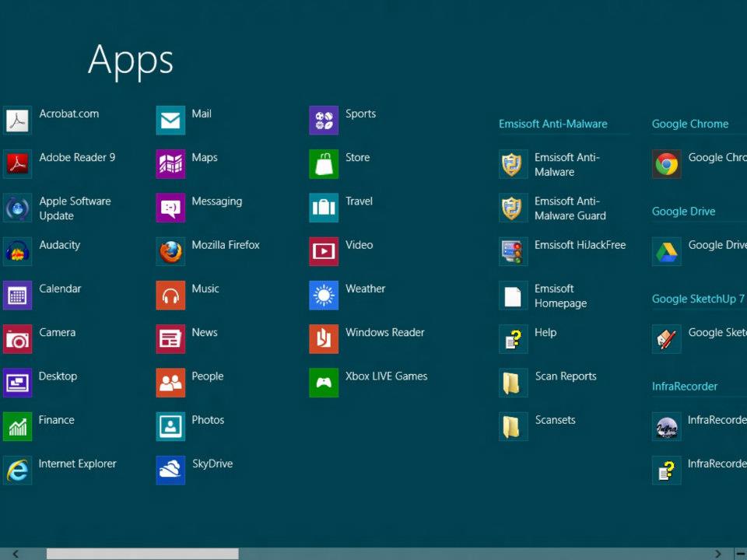Click the Apple Software Update label
Screen dimensions: 747x560
pyautogui.click(x=75, y=208)
